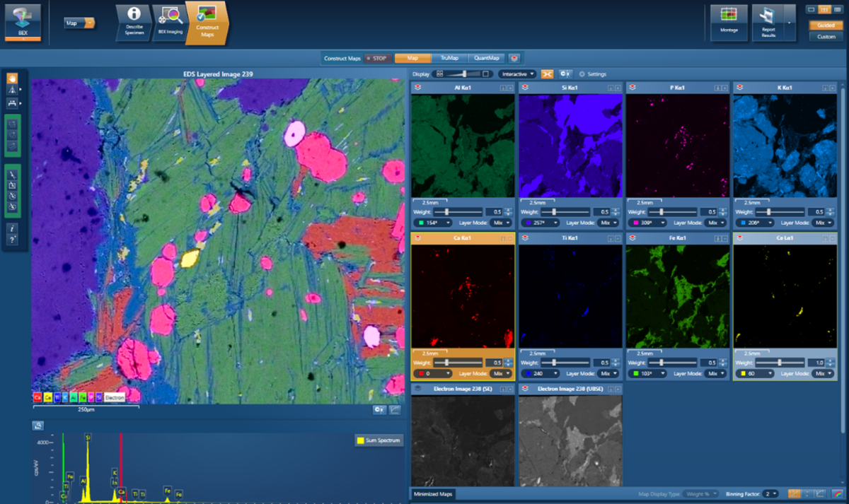This screenshot has height=504, width=849.
Task: Open the map Settings
Action: coord(592,74)
